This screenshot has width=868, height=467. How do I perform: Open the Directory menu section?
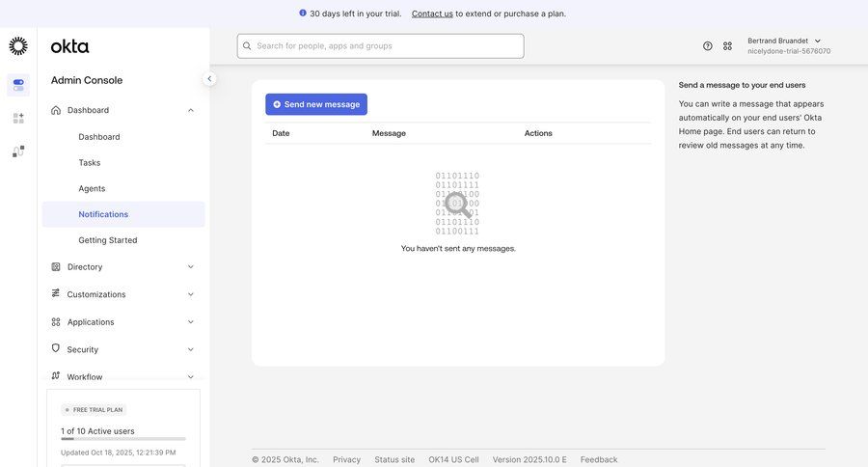tap(123, 266)
